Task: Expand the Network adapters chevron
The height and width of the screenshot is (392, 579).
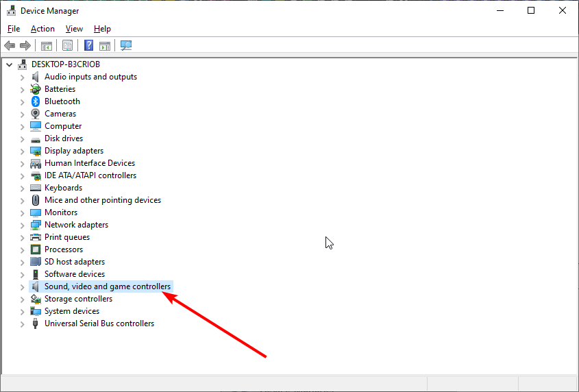Action: click(x=22, y=225)
